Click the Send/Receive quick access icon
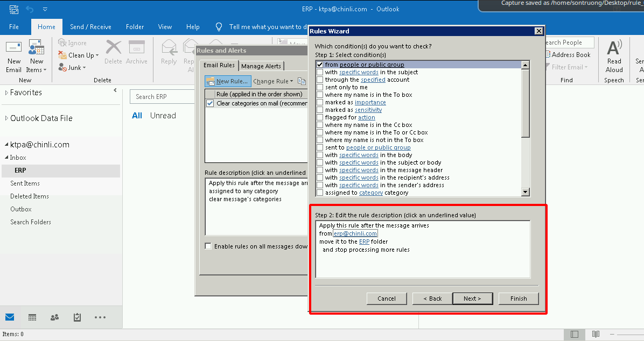Image resolution: width=644 pixels, height=341 pixels. (13, 9)
